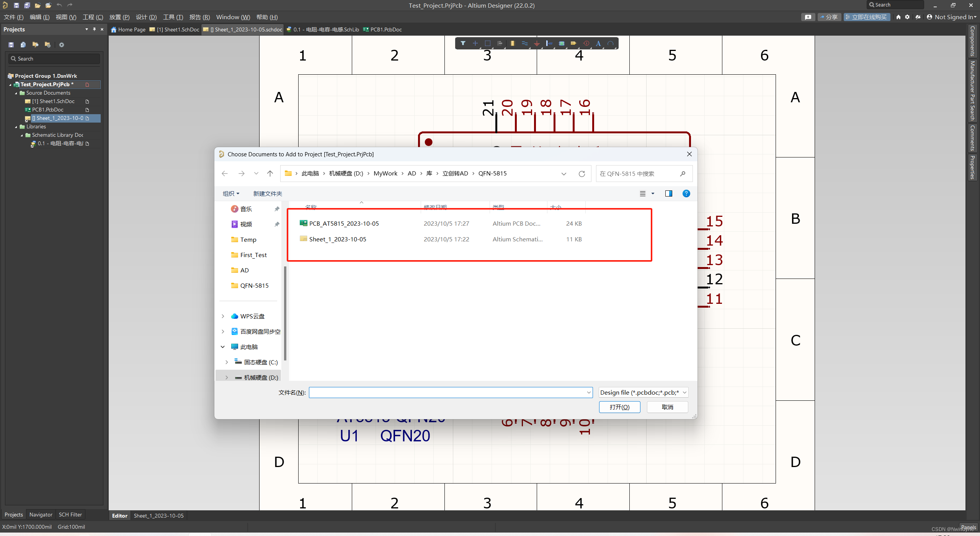980x536 pixels.
Task: Click the preview pane toggle icon in dialog
Action: [x=668, y=193]
